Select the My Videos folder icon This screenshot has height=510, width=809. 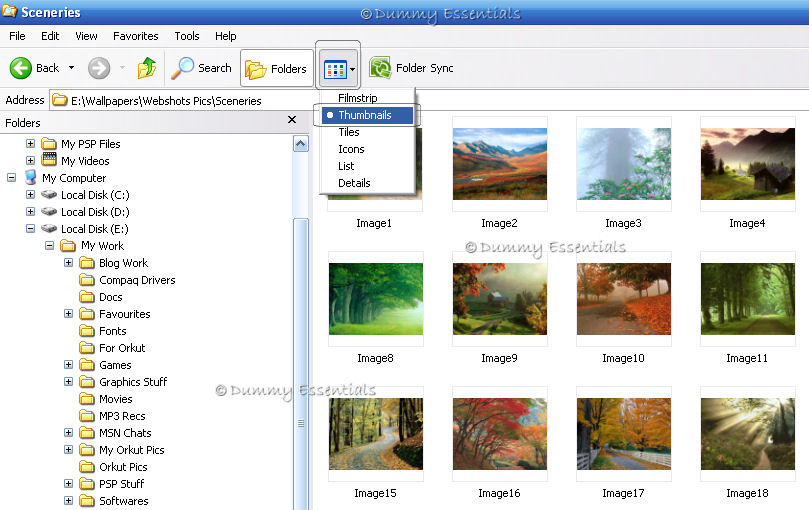[x=49, y=160]
